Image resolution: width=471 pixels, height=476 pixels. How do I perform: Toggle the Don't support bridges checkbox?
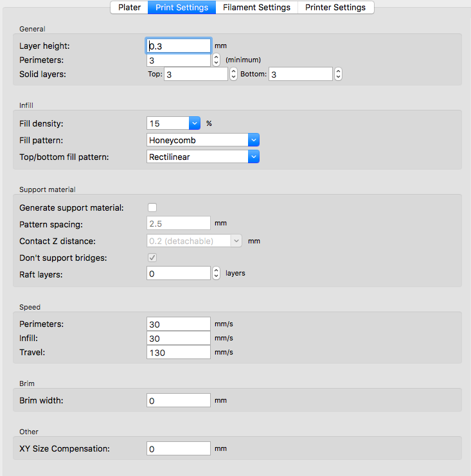pos(152,258)
